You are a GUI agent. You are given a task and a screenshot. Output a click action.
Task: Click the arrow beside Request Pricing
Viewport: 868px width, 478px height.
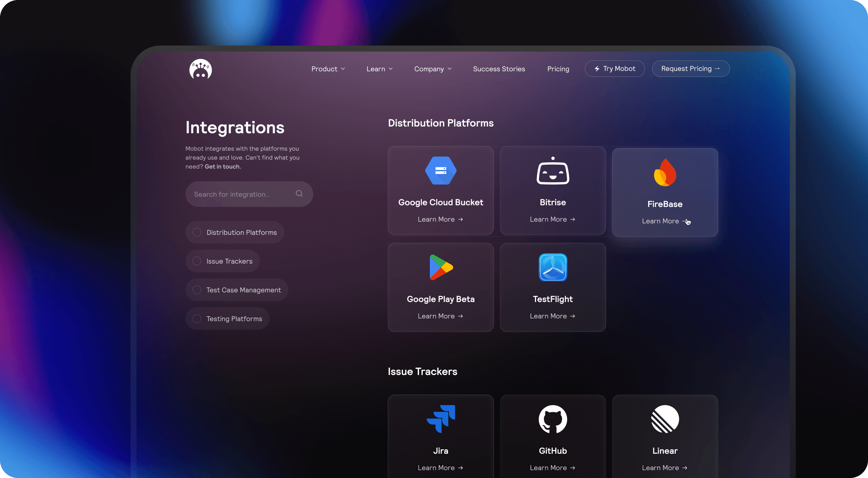tap(717, 69)
